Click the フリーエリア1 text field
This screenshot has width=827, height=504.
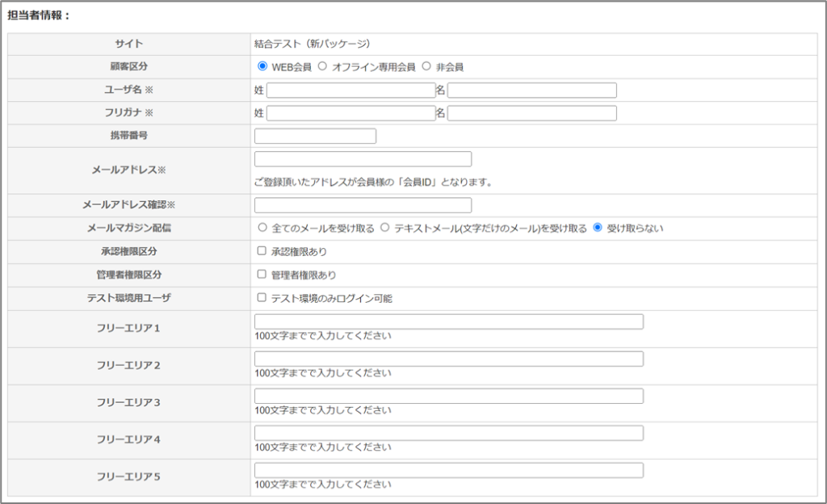[x=448, y=321]
